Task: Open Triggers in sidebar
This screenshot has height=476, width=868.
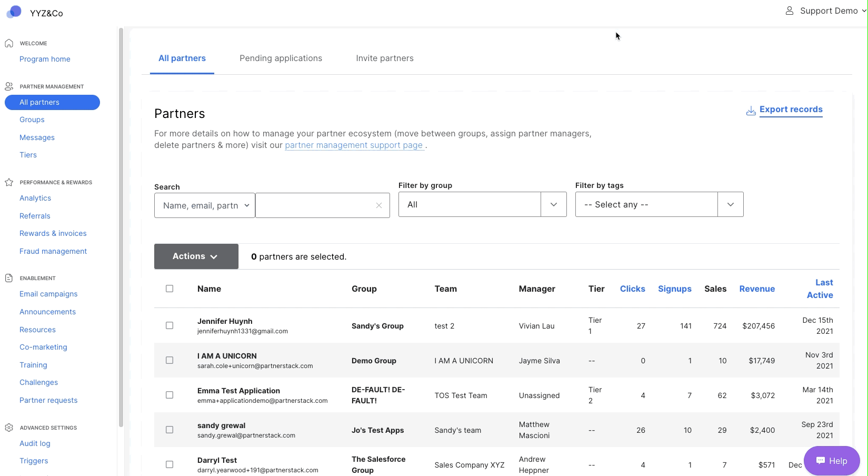Action: [x=34, y=461]
